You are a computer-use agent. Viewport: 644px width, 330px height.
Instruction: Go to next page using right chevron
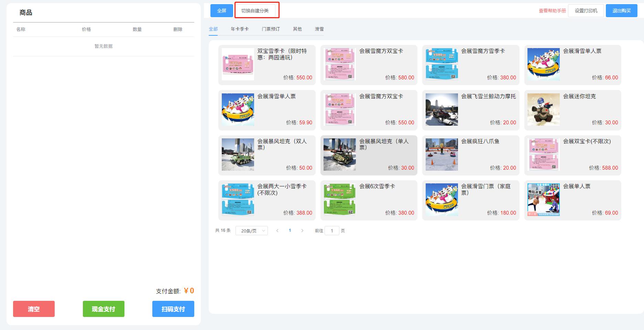point(302,231)
